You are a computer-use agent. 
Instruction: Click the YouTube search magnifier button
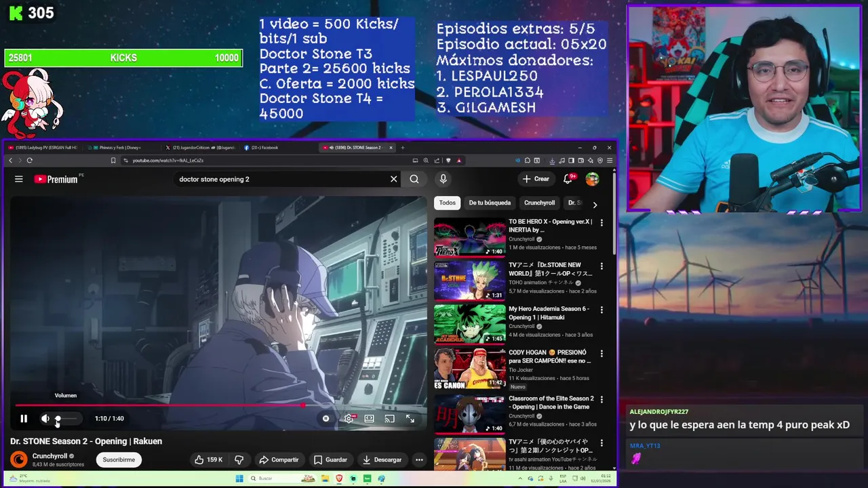pos(414,179)
